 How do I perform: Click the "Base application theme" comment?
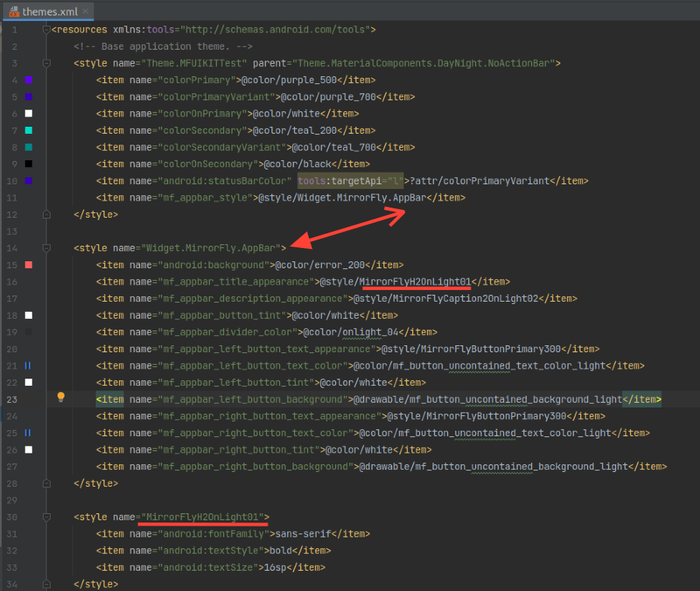[163, 47]
